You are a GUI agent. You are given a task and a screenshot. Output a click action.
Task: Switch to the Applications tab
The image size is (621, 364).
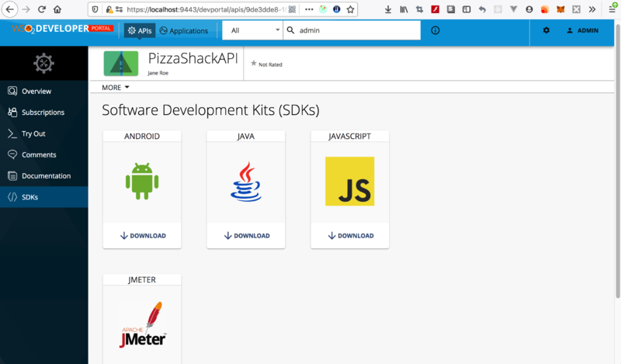pyautogui.click(x=184, y=30)
